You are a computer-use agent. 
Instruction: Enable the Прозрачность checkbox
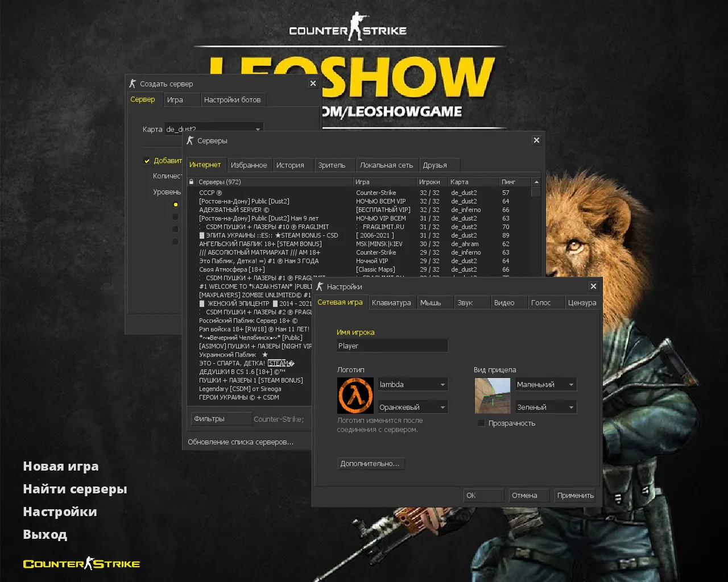coord(482,423)
